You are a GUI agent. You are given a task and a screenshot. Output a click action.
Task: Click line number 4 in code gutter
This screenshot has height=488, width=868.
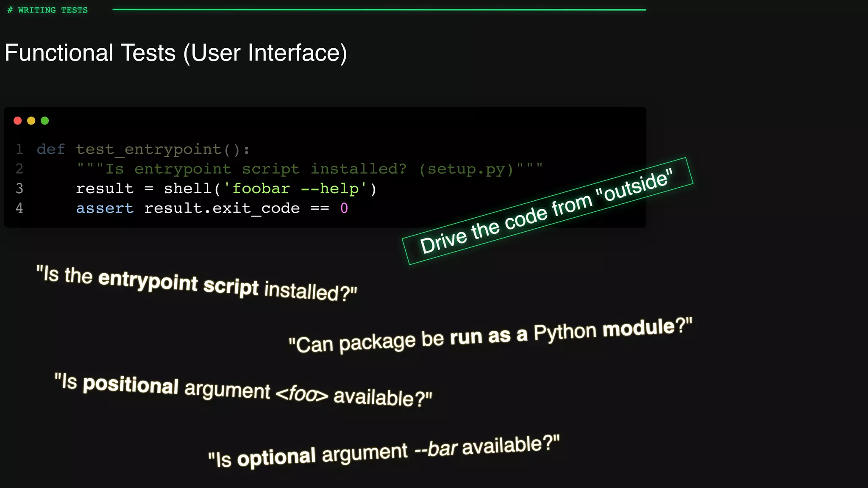coord(19,208)
